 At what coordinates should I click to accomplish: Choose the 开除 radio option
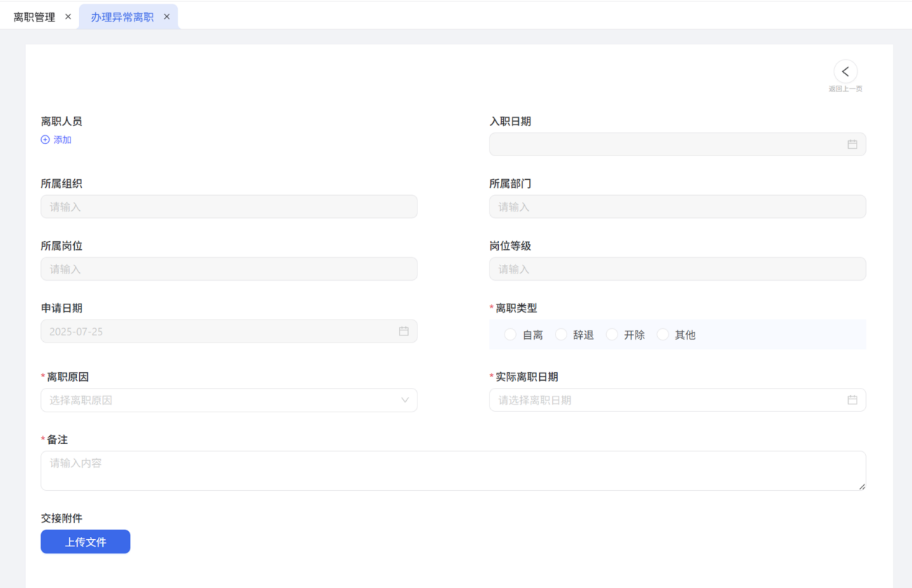(x=612, y=335)
